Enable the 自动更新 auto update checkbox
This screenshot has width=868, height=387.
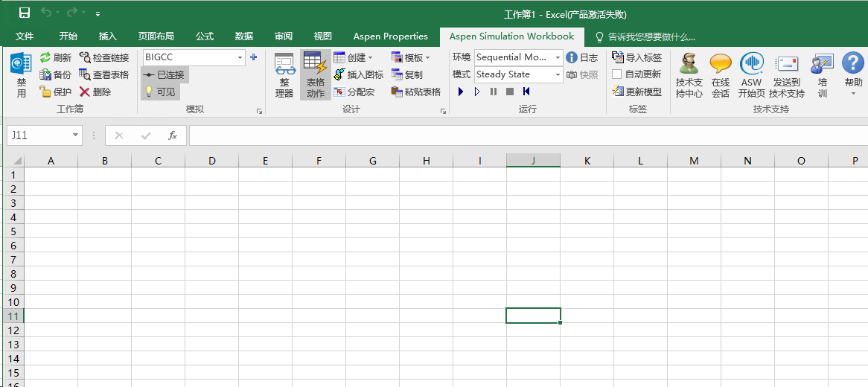point(616,74)
